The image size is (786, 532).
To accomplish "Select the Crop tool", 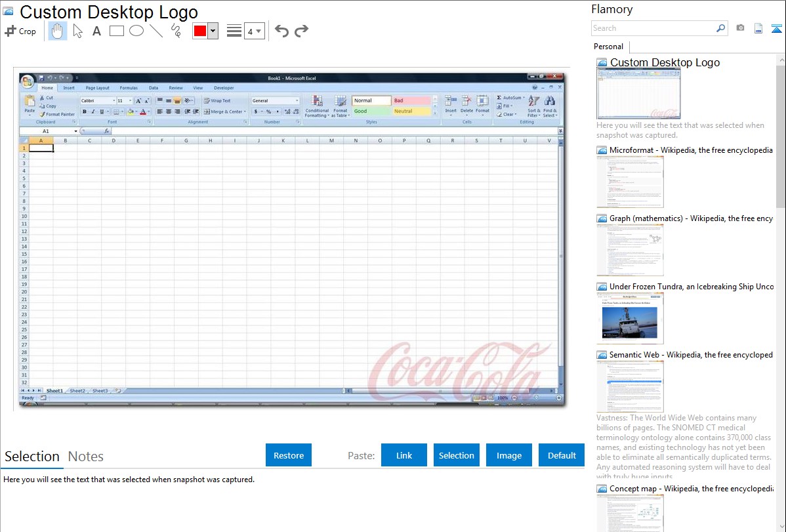I will (x=20, y=31).
